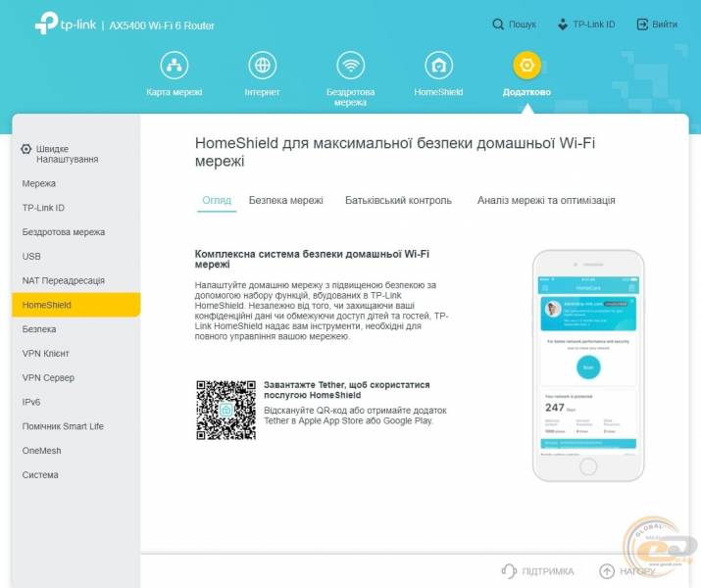Switch to the Безпека мережі tab
This screenshot has width=701, height=588.
click(286, 200)
